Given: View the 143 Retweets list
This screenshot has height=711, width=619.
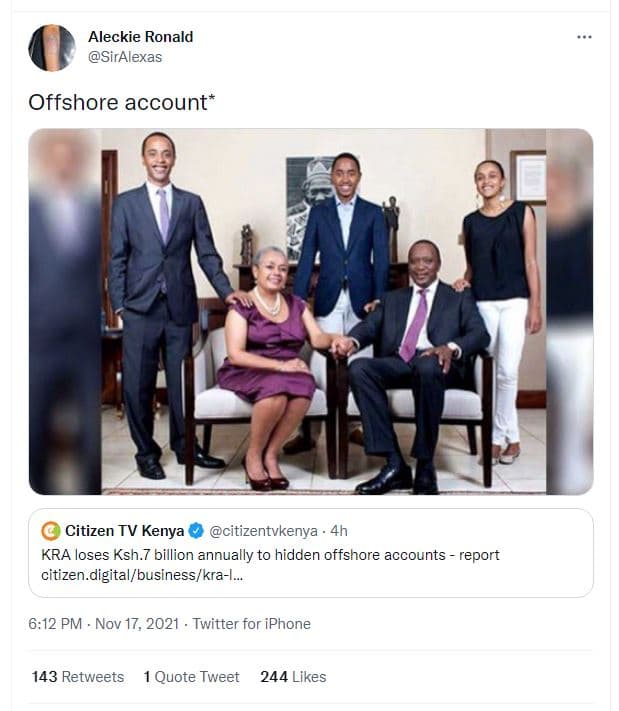Looking at the screenshot, I should [77, 677].
